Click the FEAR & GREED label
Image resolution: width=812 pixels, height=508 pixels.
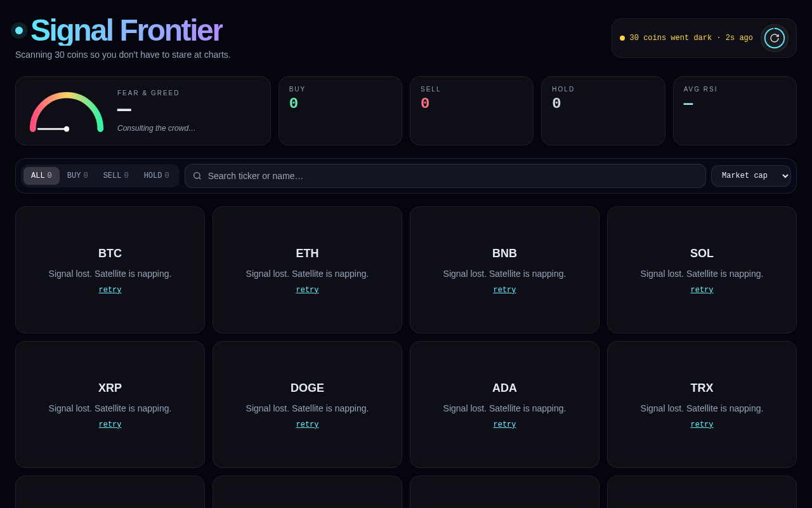pyautogui.click(x=148, y=93)
